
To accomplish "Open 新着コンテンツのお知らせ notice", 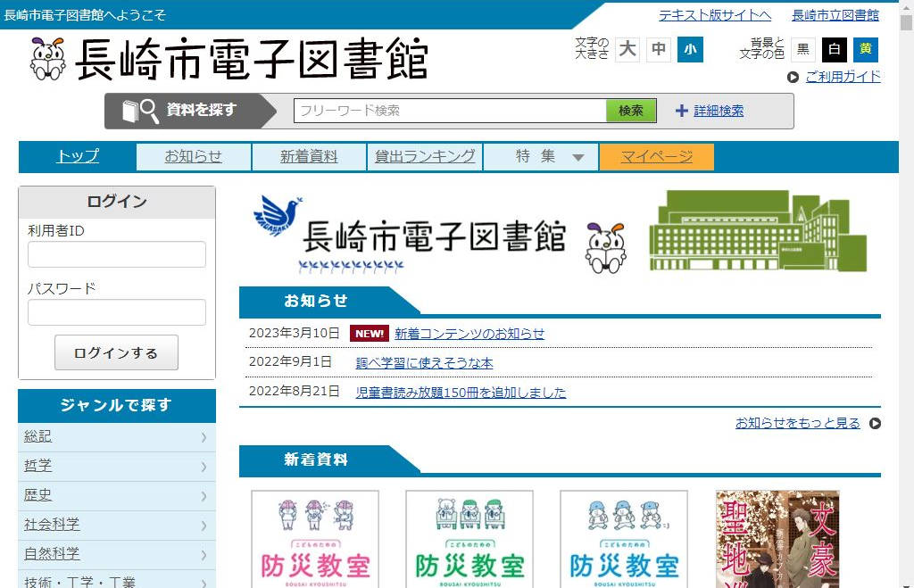I will (x=469, y=334).
